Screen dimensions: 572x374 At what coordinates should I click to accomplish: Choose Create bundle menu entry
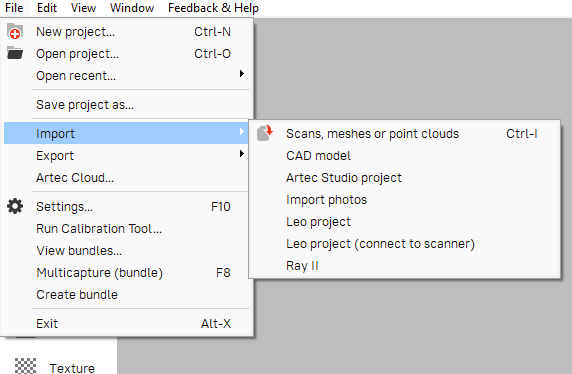(127, 294)
